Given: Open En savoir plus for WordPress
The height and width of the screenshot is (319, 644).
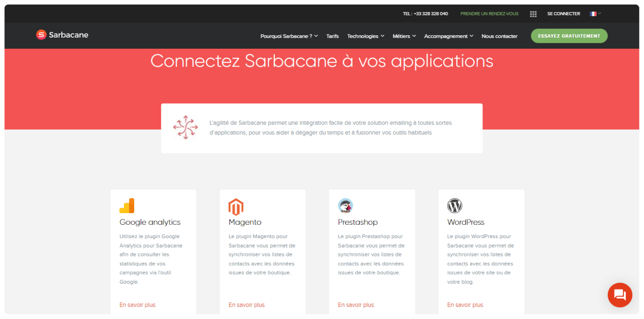Looking at the screenshot, I should pos(465,305).
